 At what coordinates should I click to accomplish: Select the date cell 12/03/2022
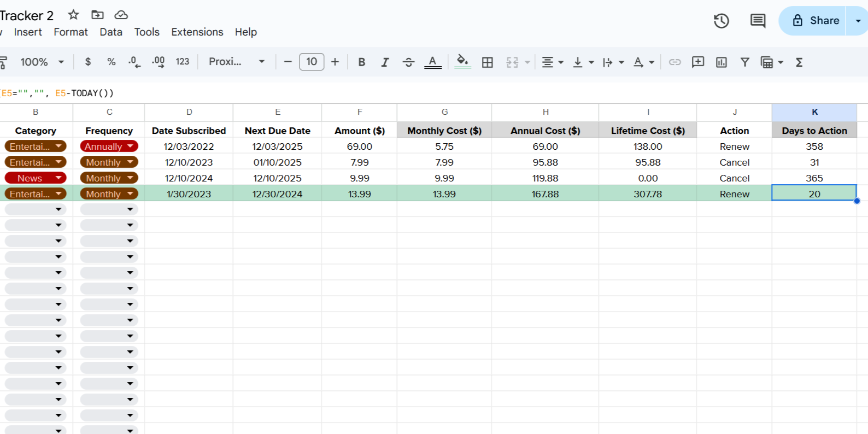point(189,146)
